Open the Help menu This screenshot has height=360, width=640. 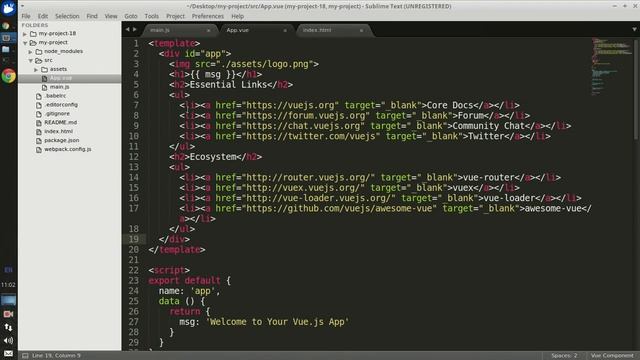click(x=238, y=16)
